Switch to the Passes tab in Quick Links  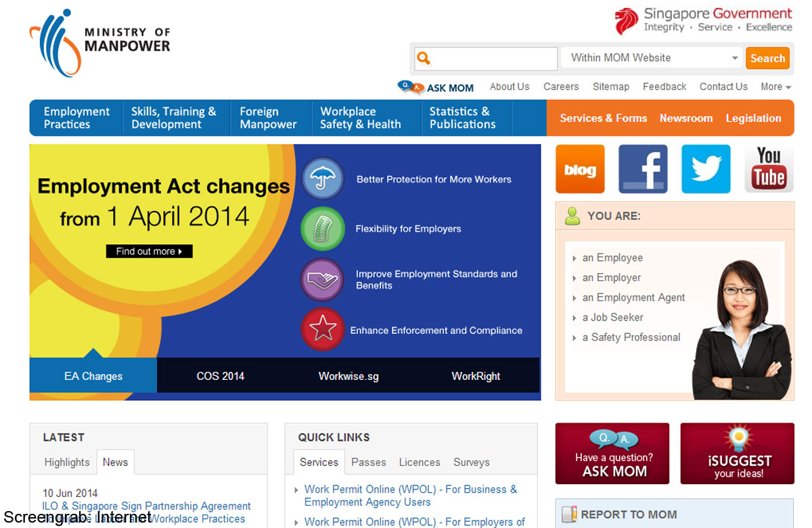pos(368,462)
